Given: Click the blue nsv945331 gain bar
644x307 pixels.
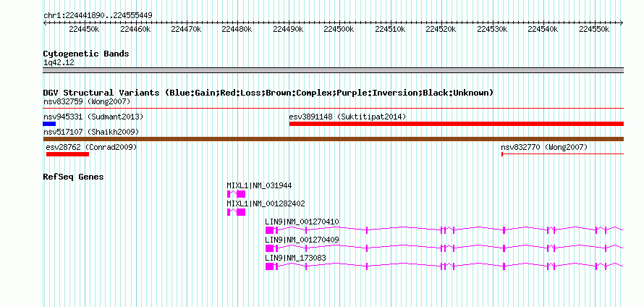Looking at the screenshot, I should [49, 124].
